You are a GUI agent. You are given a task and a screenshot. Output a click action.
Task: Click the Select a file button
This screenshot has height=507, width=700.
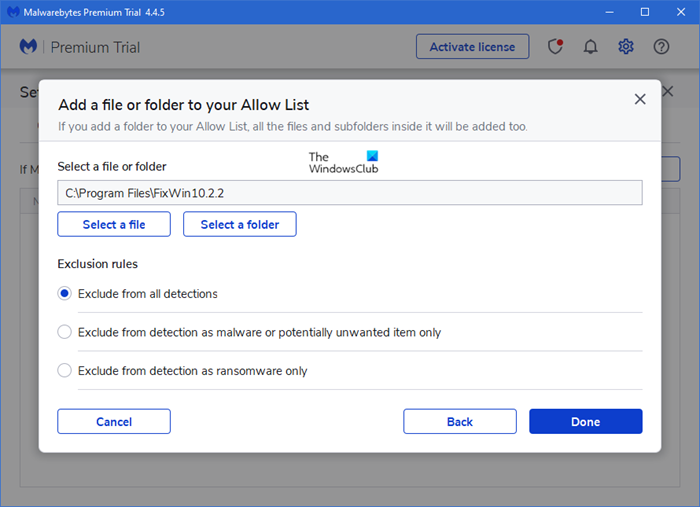[114, 225]
